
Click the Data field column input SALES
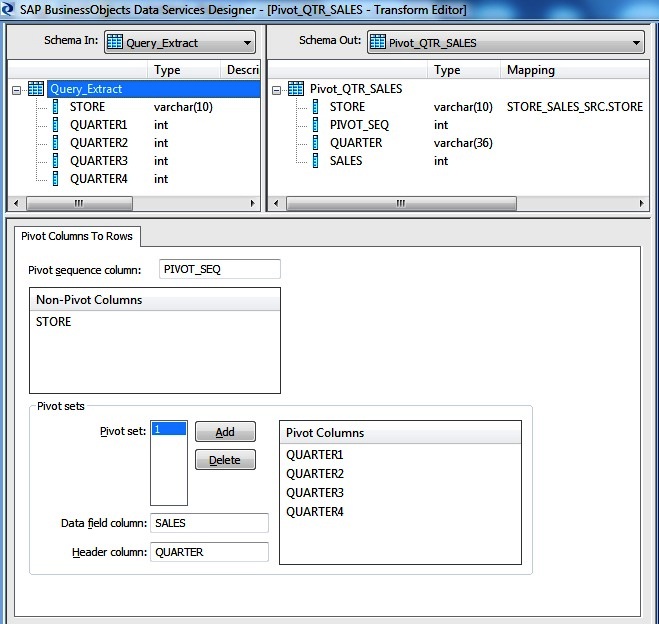tap(209, 523)
